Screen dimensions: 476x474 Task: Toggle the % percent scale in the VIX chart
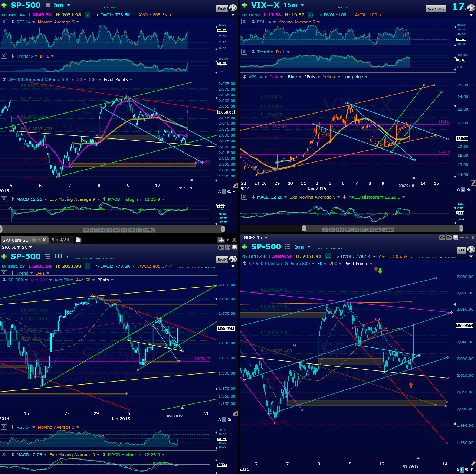coord(467,189)
